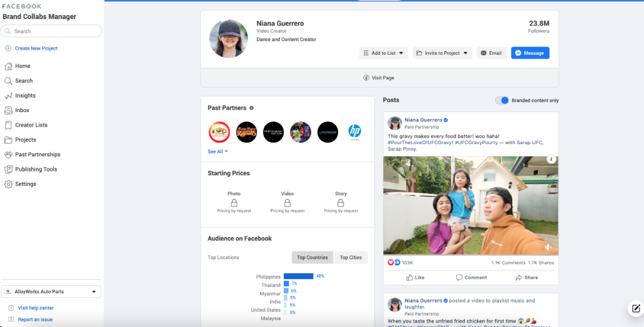Click the info icon beside Past Partners

click(x=252, y=108)
